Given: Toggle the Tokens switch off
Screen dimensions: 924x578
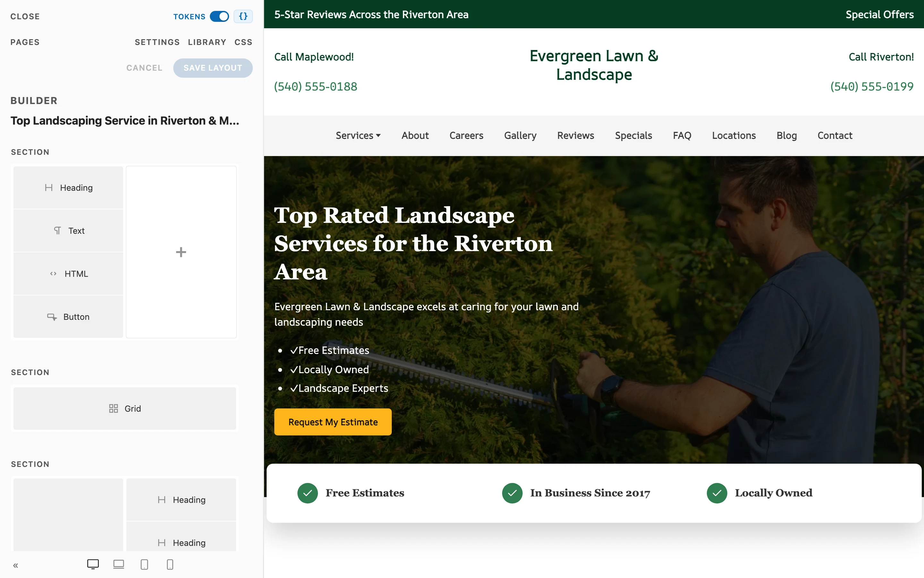Looking at the screenshot, I should click(219, 16).
